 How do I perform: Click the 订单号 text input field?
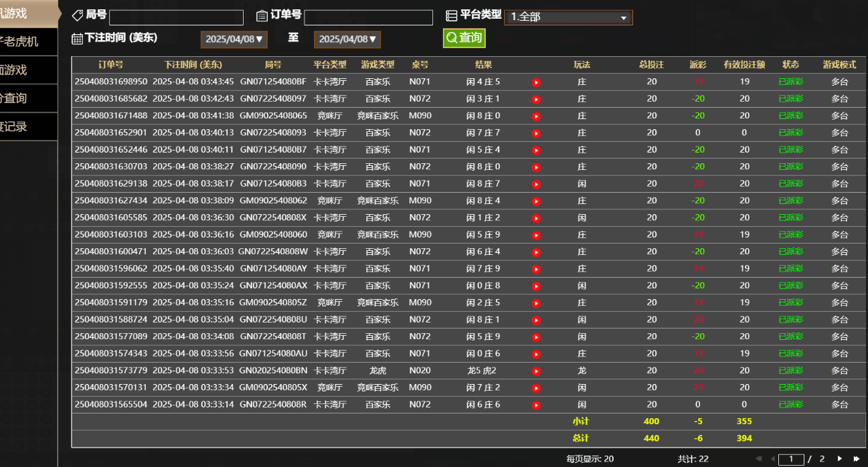(368, 17)
